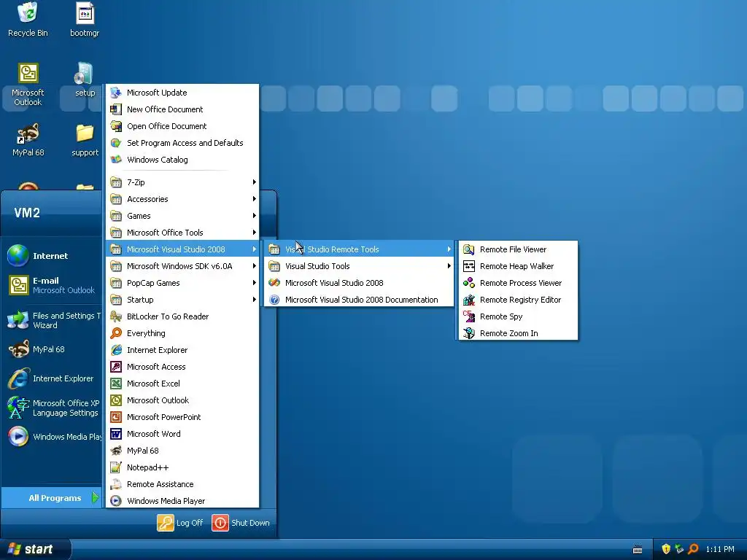Open pinned Internet item in Start menu

tap(52, 256)
